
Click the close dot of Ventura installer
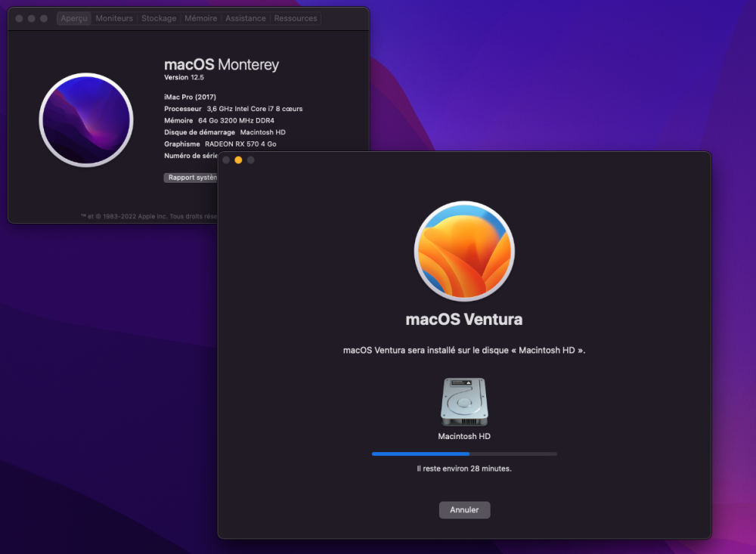226,160
